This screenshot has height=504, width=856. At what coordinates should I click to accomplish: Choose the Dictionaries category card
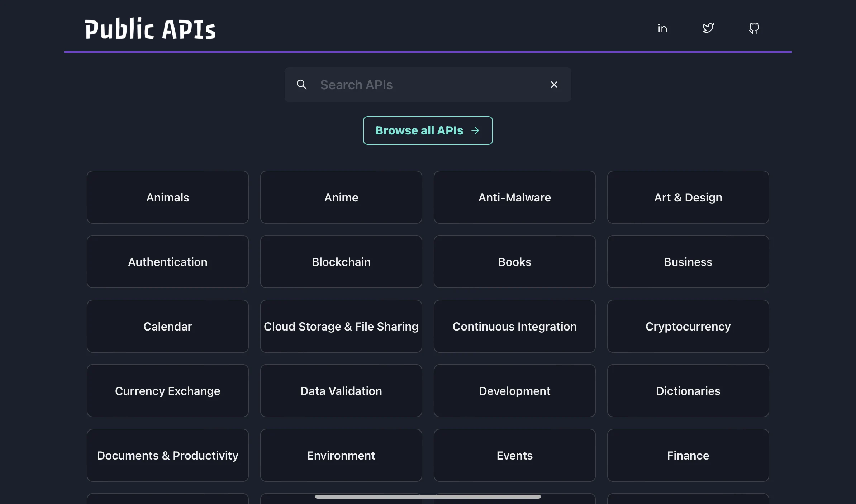[x=688, y=391]
